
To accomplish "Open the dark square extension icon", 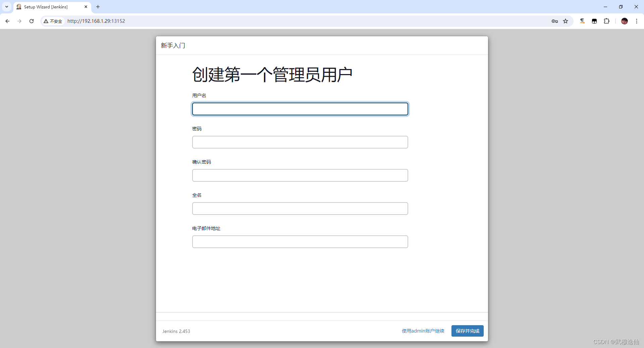I will click(x=594, y=21).
